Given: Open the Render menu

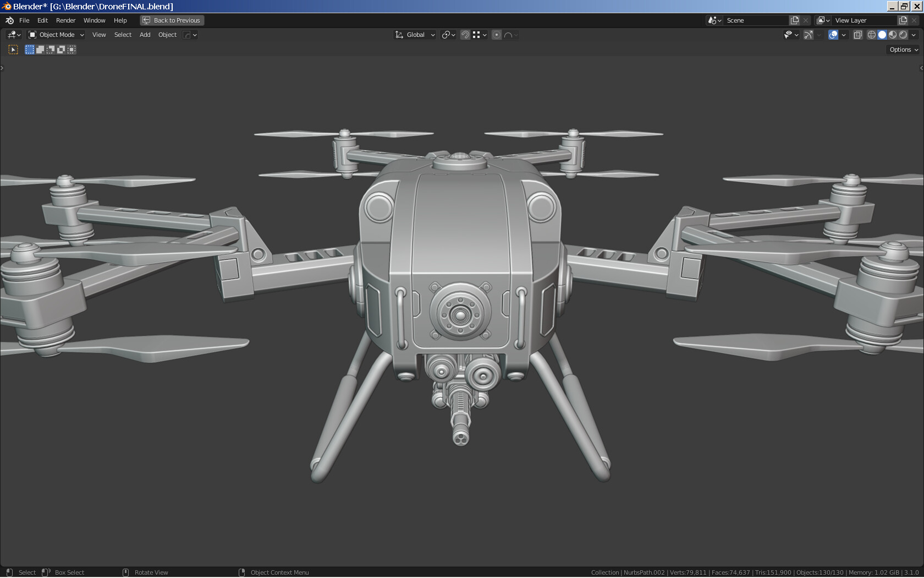Looking at the screenshot, I should [65, 20].
